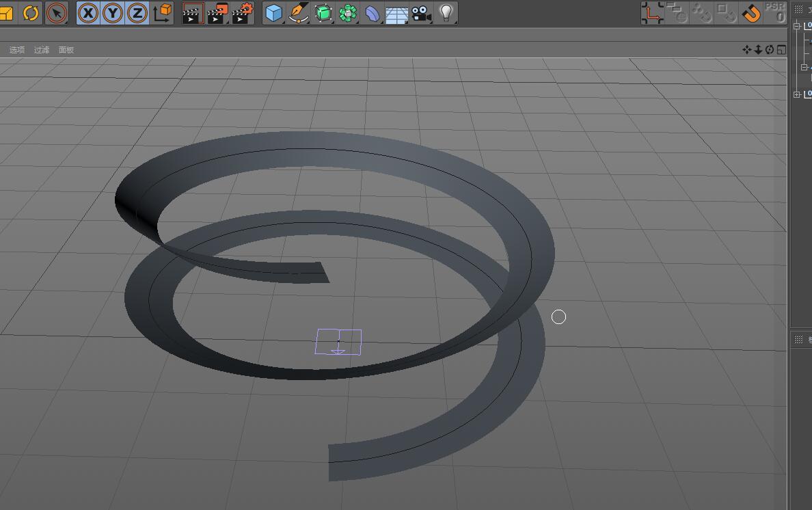Toggle the X axis lock
Image resolution: width=812 pixels, height=510 pixels.
88,13
